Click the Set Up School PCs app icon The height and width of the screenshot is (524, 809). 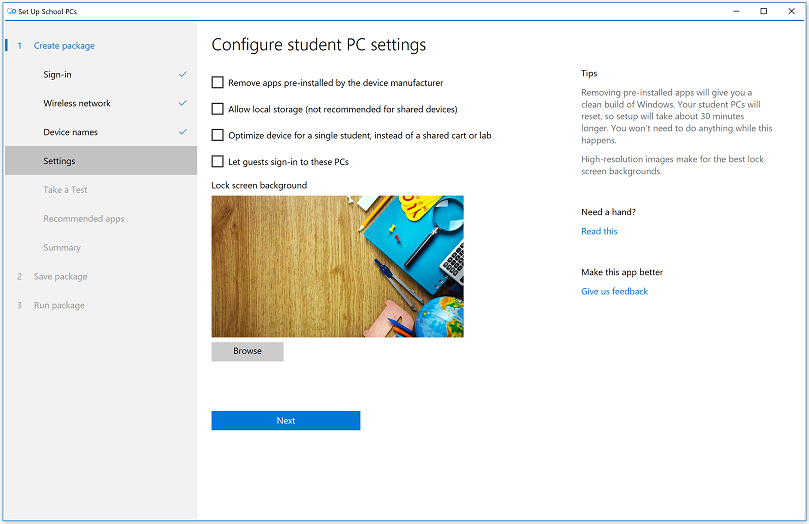[10, 11]
